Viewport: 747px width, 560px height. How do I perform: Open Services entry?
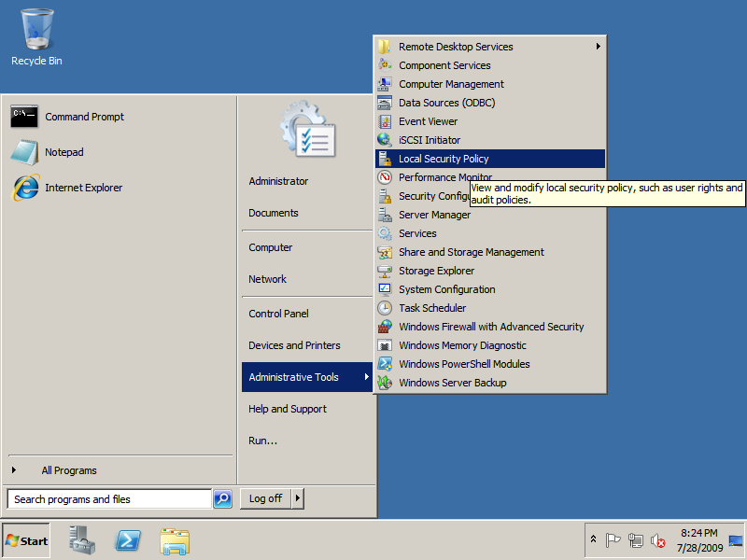pyautogui.click(x=490, y=233)
